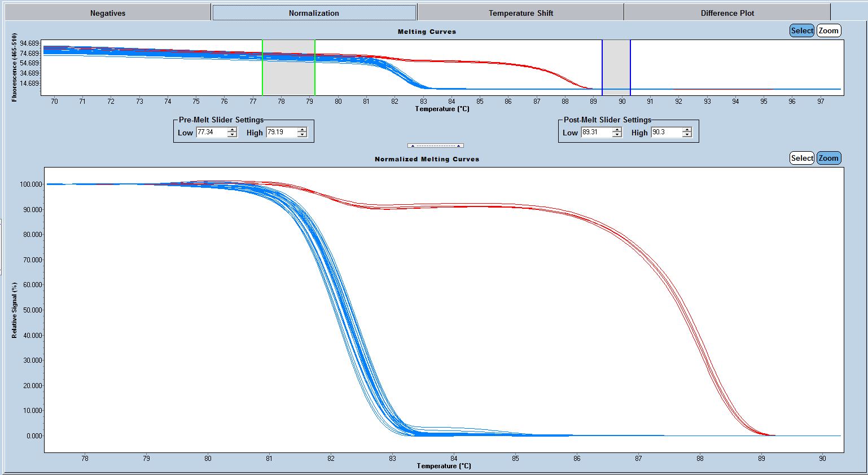Click the splitter handle between the charts

435,146
